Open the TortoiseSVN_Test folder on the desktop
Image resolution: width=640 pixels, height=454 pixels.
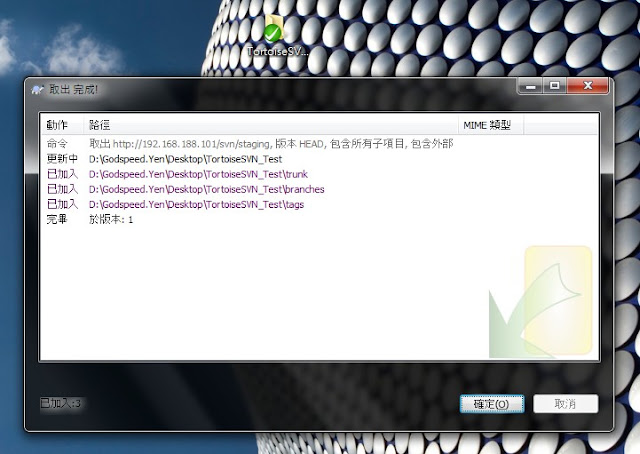tap(277, 36)
